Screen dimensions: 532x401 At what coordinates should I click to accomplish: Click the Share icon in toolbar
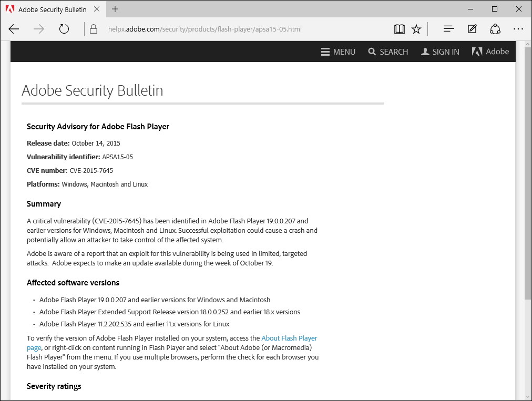click(495, 29)
